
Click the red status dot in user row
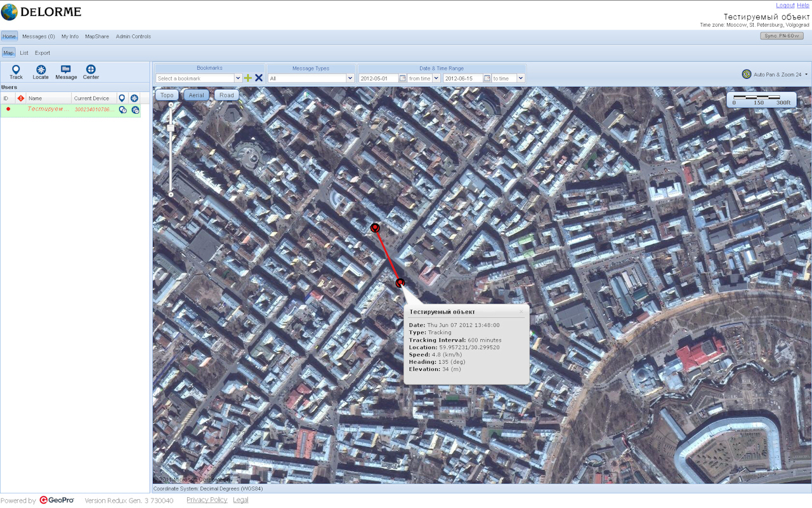point(8,109)
